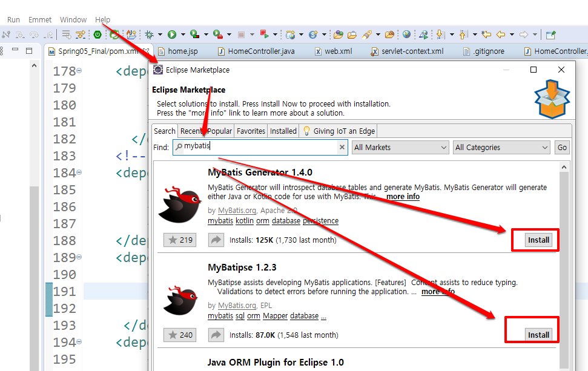Open the Emmet menu

point(40,20)
